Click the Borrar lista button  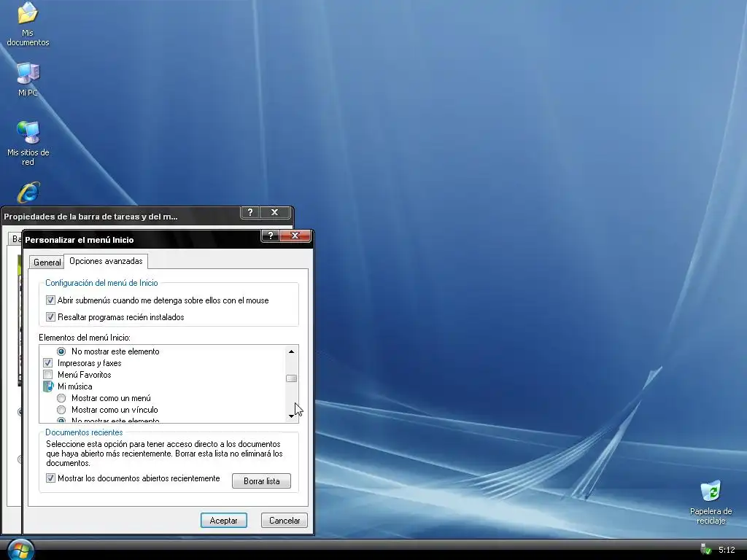coord(261,481)
